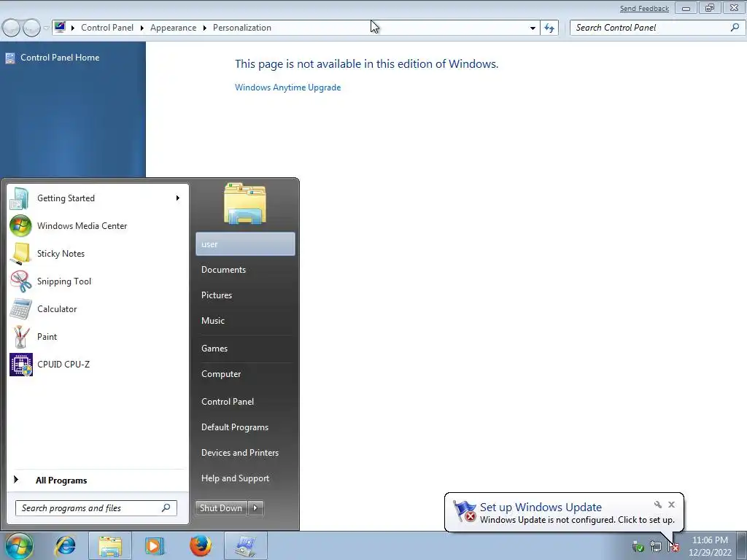Click Appearance breadcrumb
Screen dimensions: 747x560
click(x=174, y=28)
